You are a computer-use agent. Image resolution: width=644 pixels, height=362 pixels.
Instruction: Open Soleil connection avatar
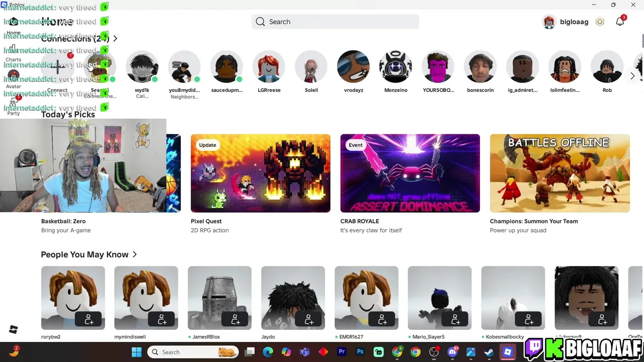(311, 66)
